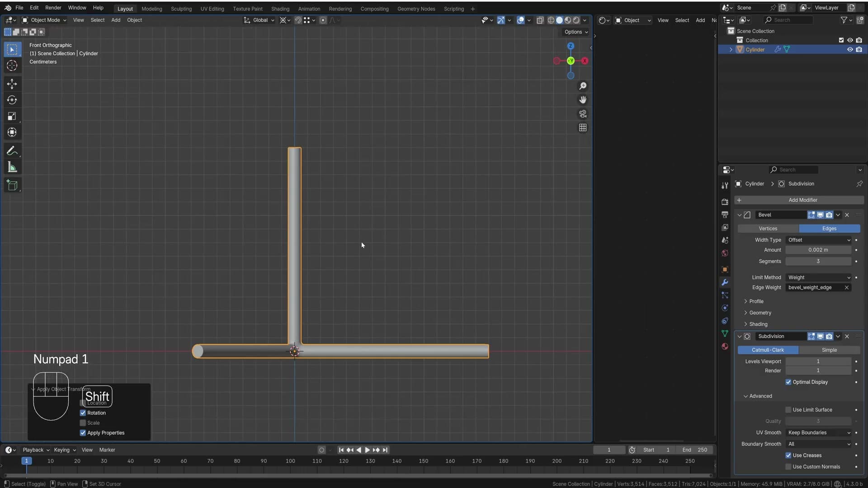Switch to the Modeling workspace tab
Image resolution: width=868 pixels, height=488 pixels.
point(151,9)
